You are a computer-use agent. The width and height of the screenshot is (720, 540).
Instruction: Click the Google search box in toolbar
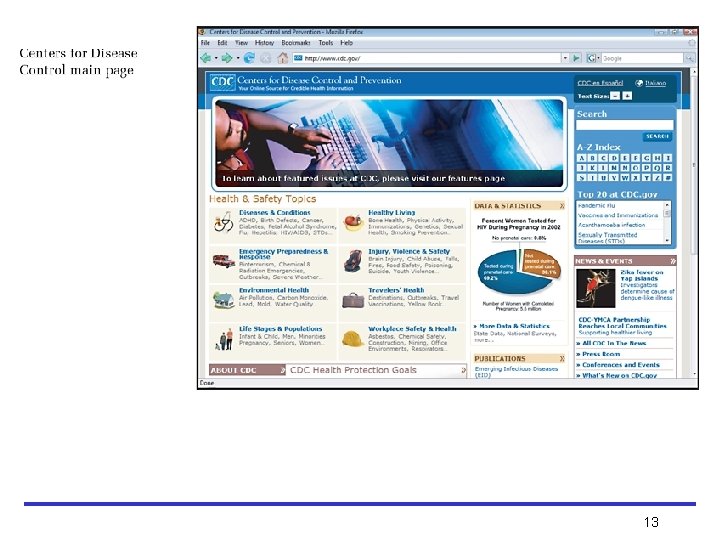[642, 58]
